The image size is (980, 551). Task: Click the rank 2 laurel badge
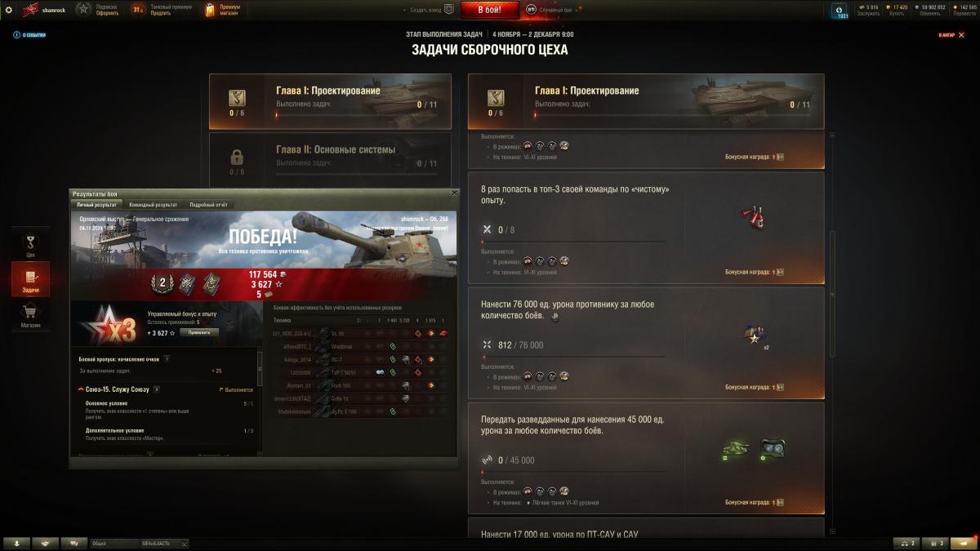(162, 282)
